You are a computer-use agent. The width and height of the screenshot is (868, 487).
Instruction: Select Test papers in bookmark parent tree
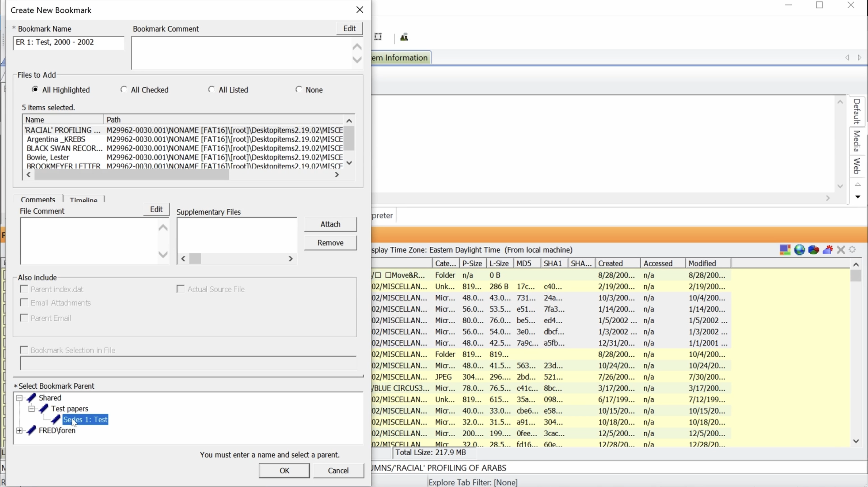tap(69, 409)
